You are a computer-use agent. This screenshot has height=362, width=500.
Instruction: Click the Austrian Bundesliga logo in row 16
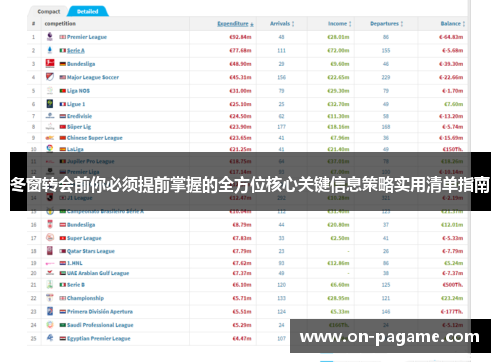point(50,224)
